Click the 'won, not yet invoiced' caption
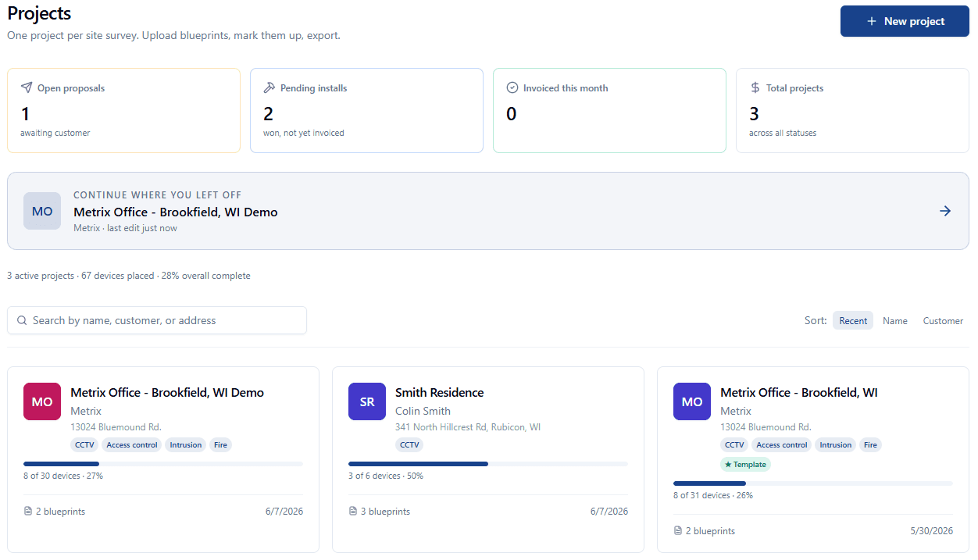This screenshot has height=560, width=978. point(304,133)
